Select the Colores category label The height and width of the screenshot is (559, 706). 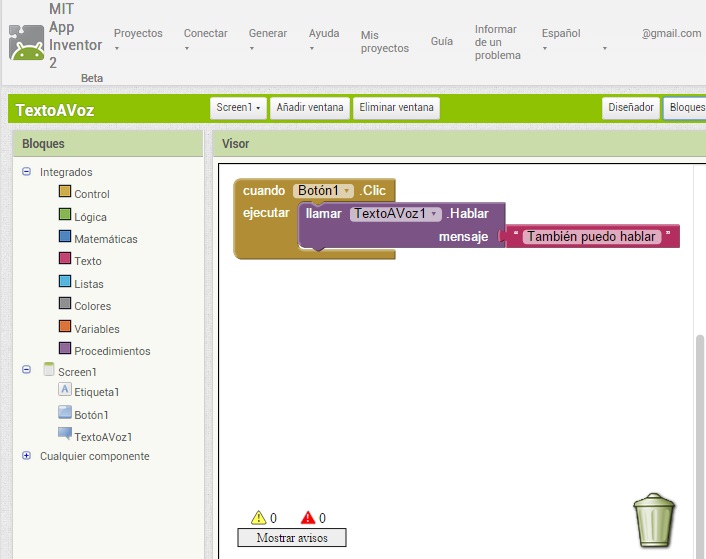coord(92,306)
